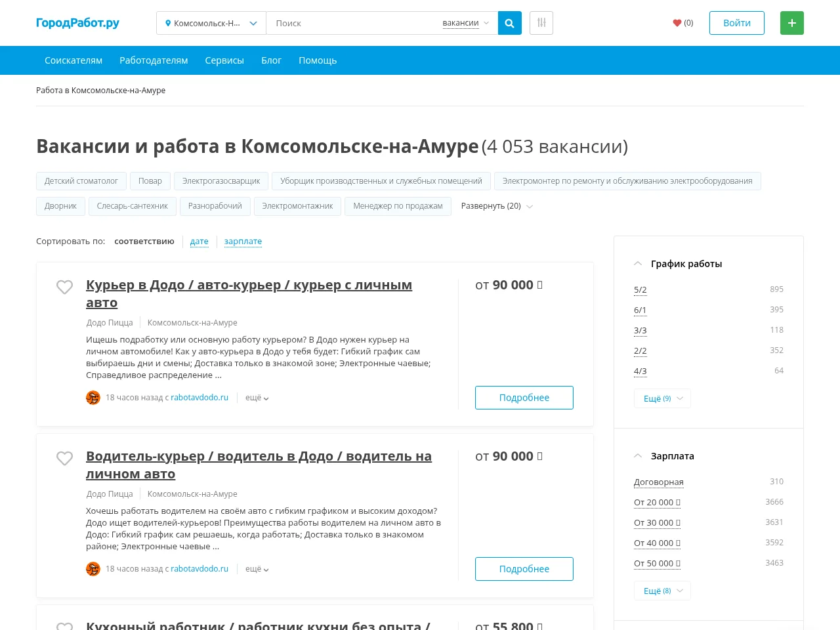This screenshot has height=630, width=840.
Task: Expand ещё under Курьер в Додо vacancy
Action: [x=257, y=398]
